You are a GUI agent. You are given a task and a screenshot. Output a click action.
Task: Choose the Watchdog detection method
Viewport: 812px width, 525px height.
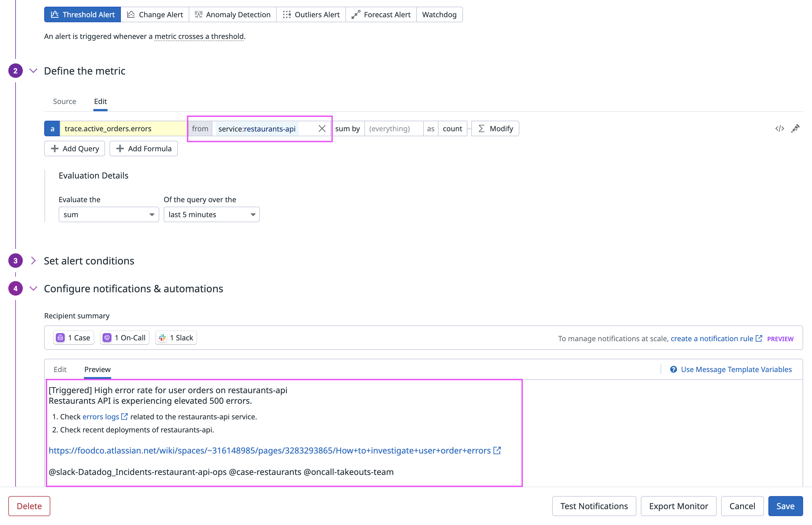tap(439, 14)
